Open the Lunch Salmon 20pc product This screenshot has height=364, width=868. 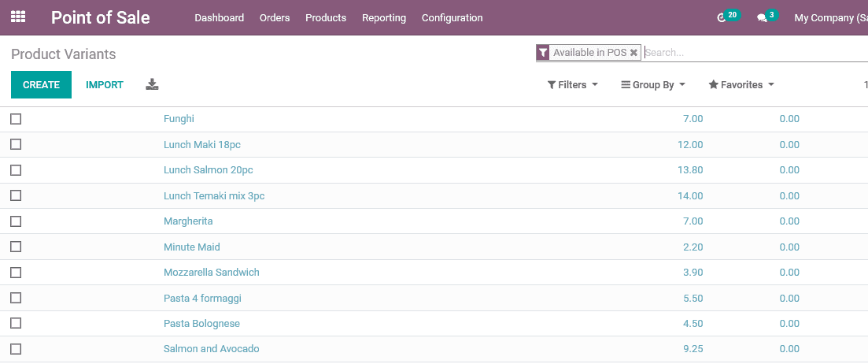coord(208,170)
